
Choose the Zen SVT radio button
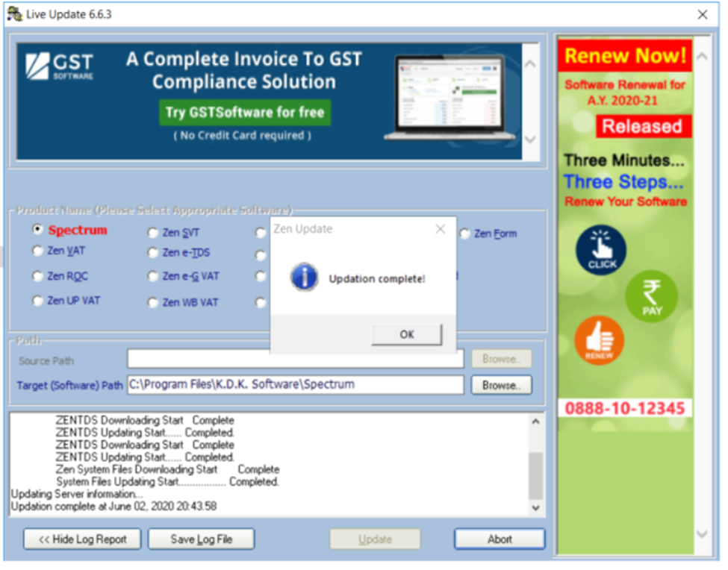pyautogui.click(x=152, y=232)
